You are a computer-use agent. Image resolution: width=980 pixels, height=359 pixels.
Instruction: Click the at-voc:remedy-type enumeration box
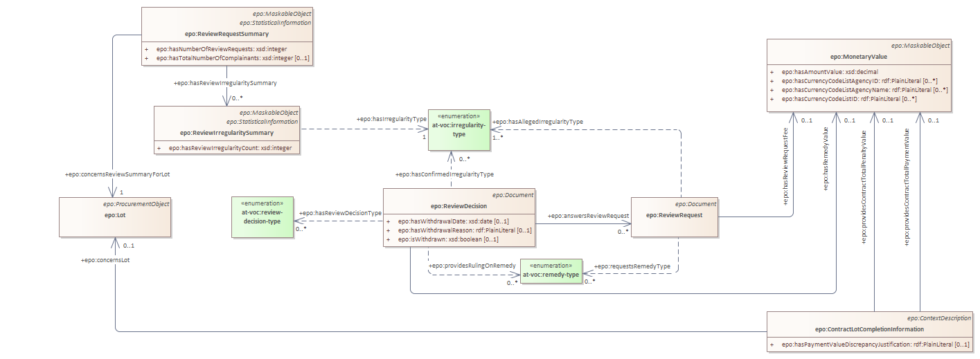551,274
